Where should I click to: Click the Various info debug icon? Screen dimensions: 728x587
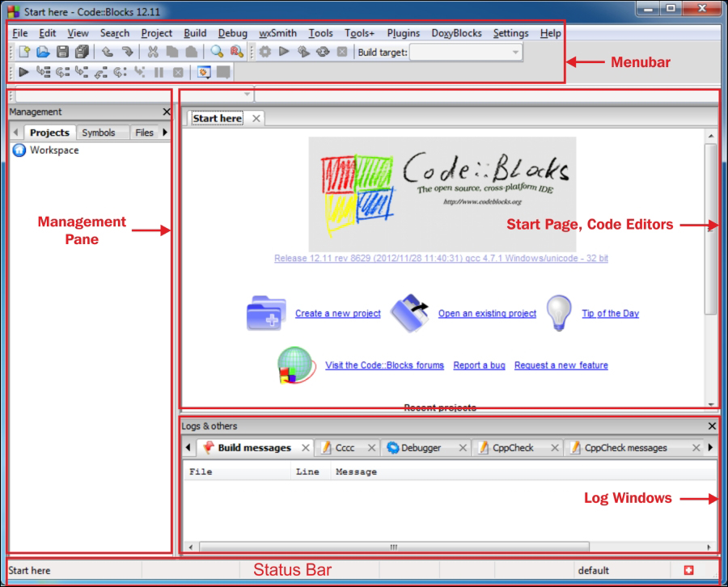223,72
